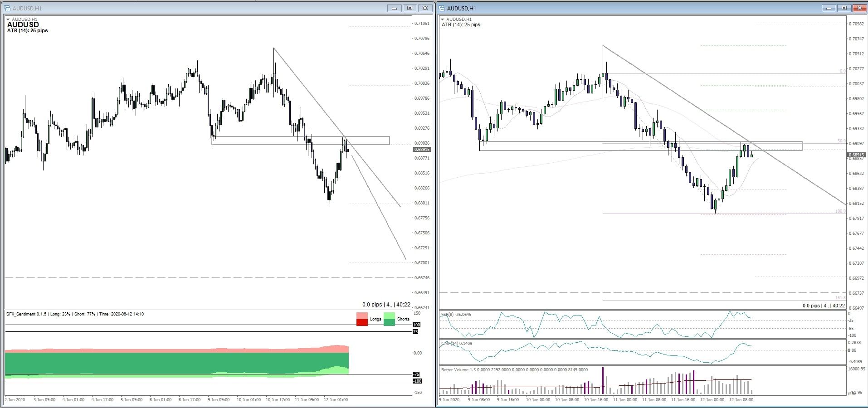Click the '10 Jun 16:00' time label on right chart

(596, 400)
